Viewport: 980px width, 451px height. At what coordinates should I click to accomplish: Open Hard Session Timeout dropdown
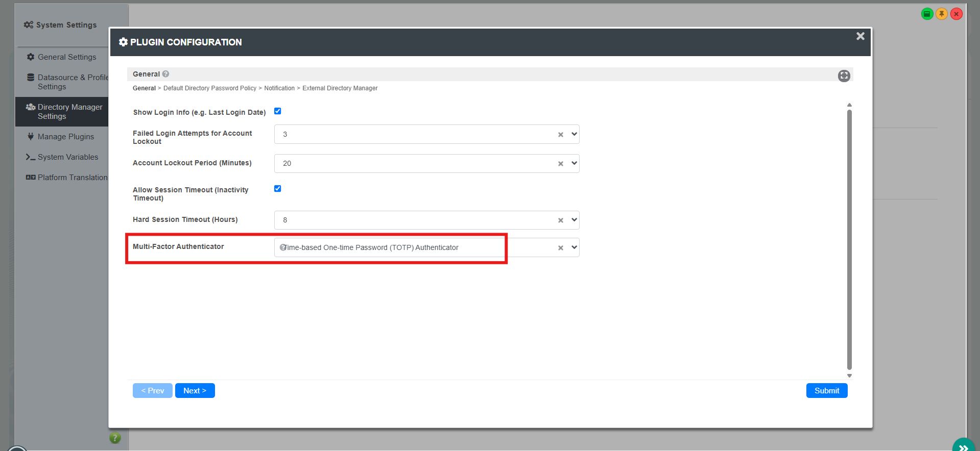(574, 220)
